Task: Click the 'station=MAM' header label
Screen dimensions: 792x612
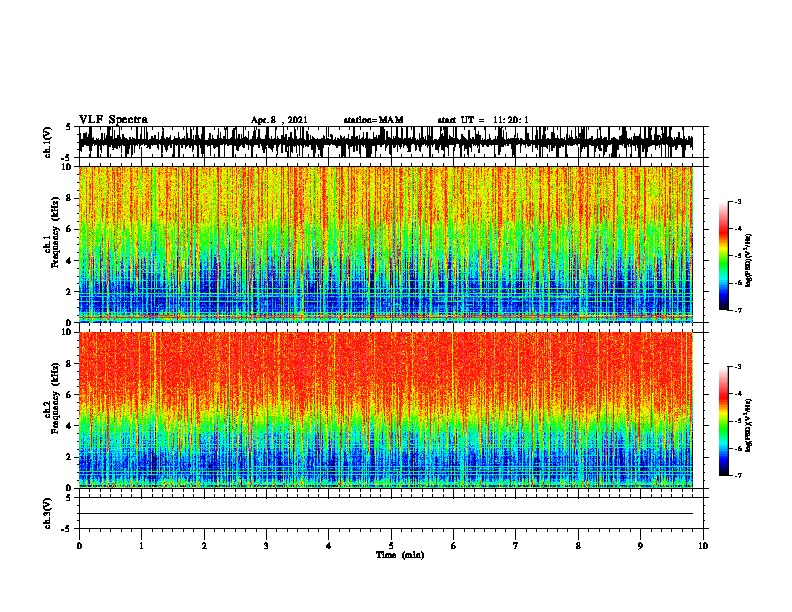Action: click(x=373, y=120)
